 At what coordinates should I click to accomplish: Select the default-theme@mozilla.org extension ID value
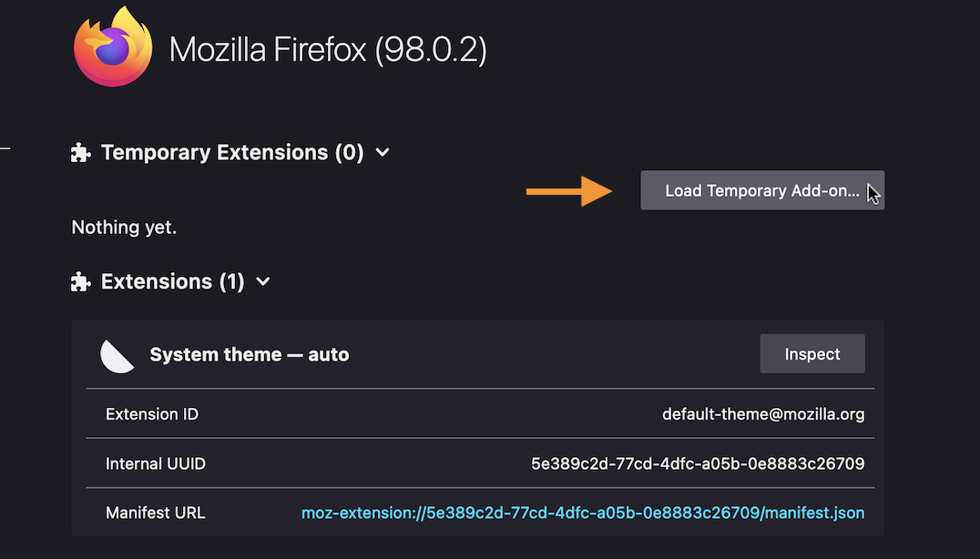(x=763, y=414)
